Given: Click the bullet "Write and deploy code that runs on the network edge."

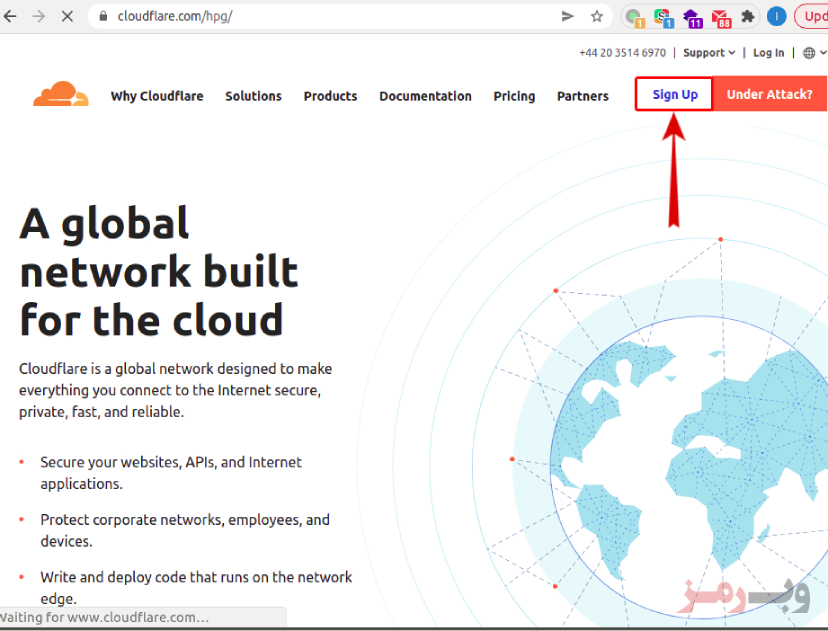Looking at the screenshot, I should click(x=196, y=588).
